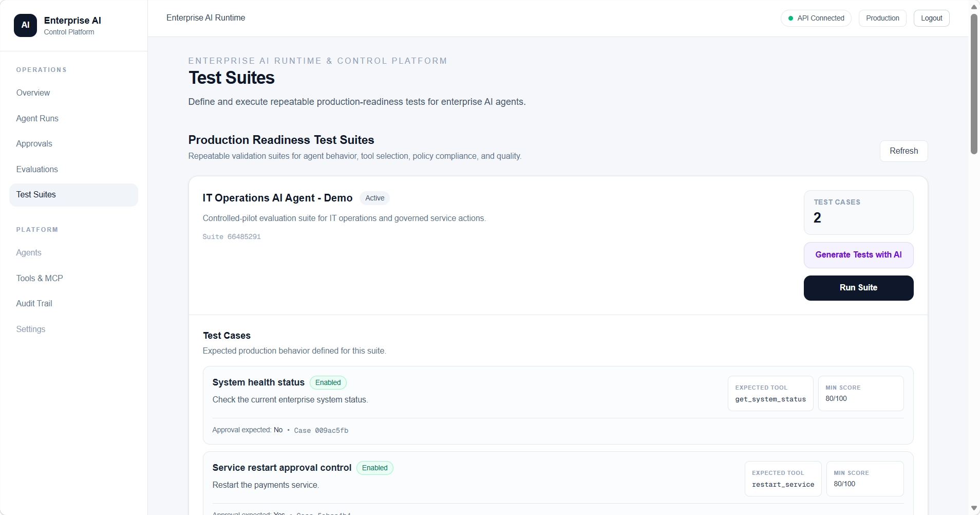This screenshot has height=515, width=980.
Task: Click the scrollbar up arrow
Action: [x=974, y=7]
